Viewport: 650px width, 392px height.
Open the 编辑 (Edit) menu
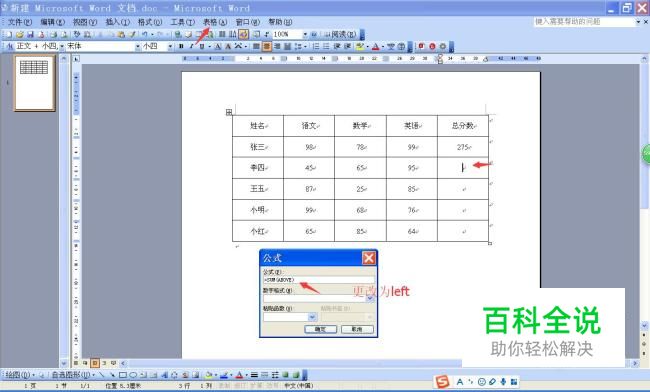(52, 22)
